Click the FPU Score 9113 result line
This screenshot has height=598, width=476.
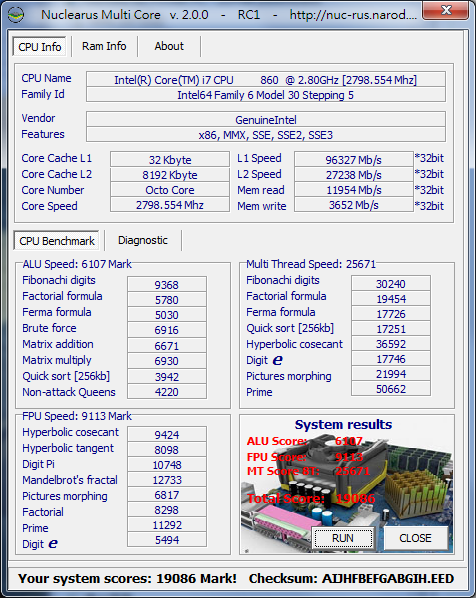(304, 457)
